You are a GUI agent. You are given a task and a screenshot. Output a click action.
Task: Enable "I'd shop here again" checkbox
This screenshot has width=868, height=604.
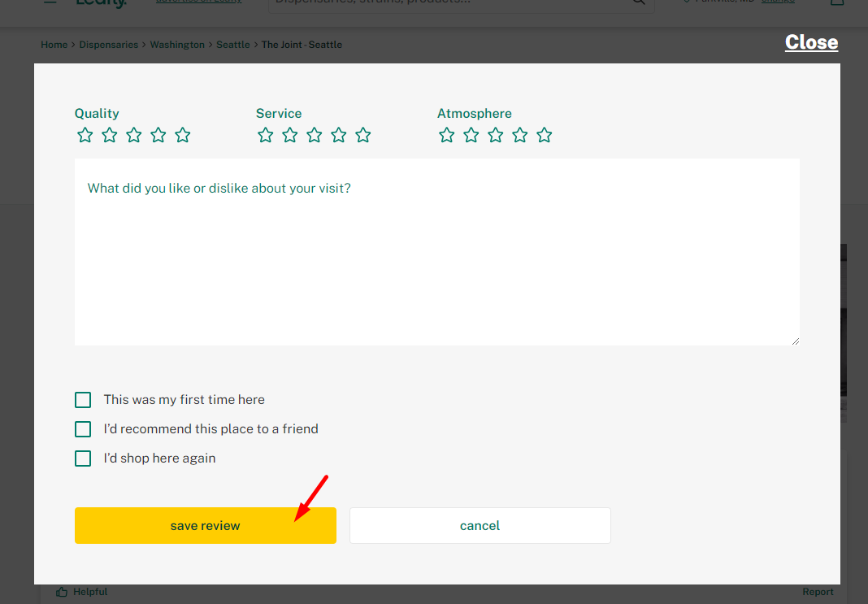(x=83, y=458)
